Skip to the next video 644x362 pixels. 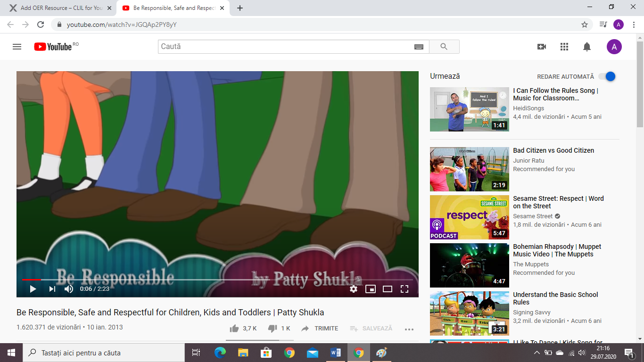pyautogui.click(x=52, y=289)
